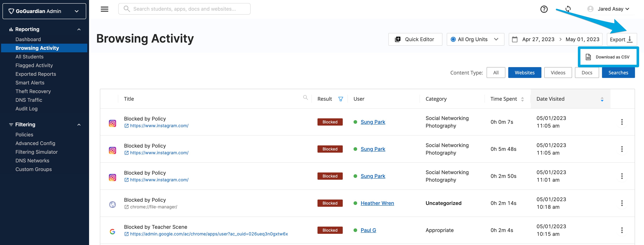Image resolution: width=644 pixels, height=245 pixels.
Task: Open row options for Heather Wren entry
Action: point(622,203)
